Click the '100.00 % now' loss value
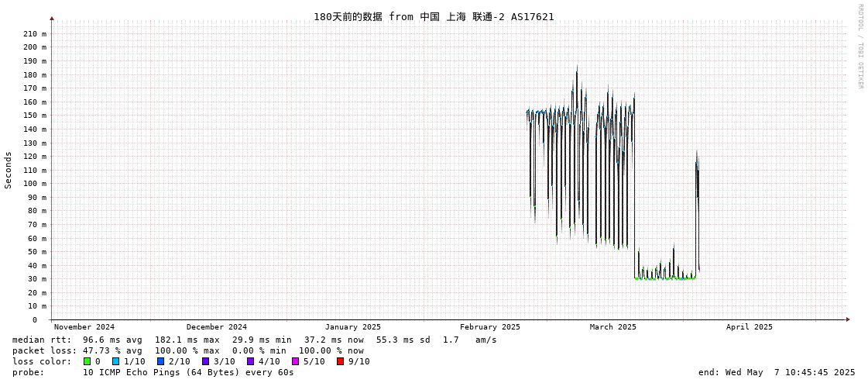Viewport: 868px width, 383px height. tap(331, 350)
